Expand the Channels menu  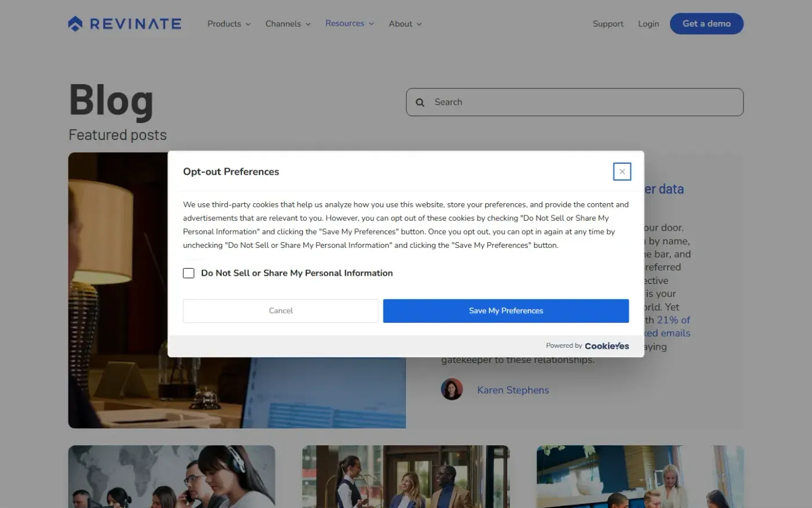288,24
